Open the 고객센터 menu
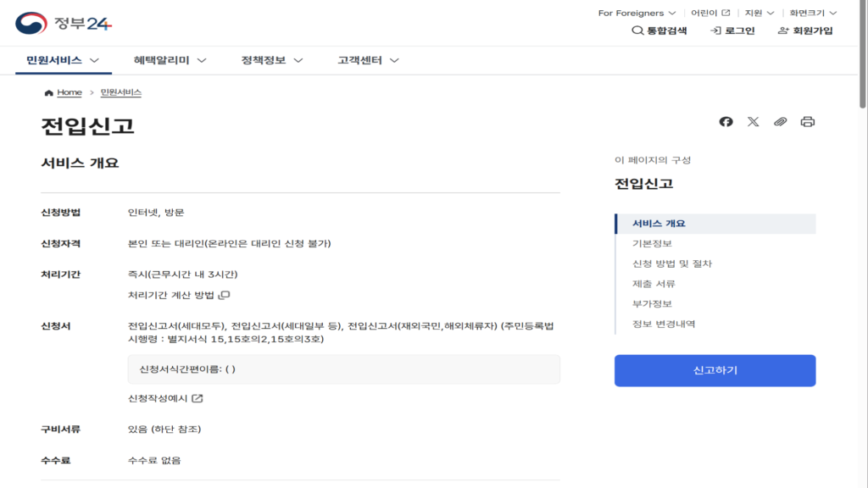 [368, 60]
